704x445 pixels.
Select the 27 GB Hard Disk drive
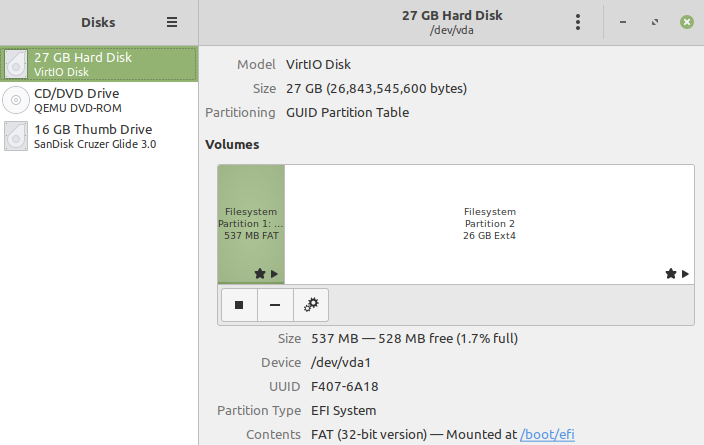(99, 64)
